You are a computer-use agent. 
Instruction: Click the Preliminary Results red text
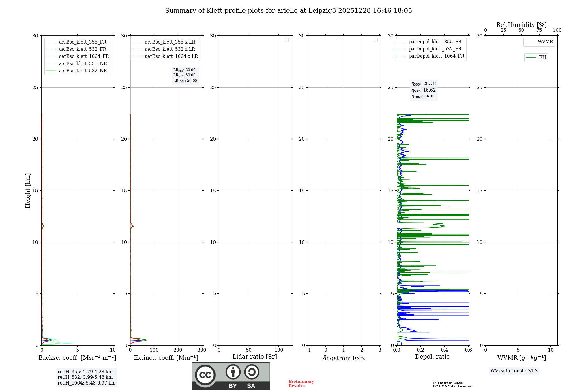[301, 383]
